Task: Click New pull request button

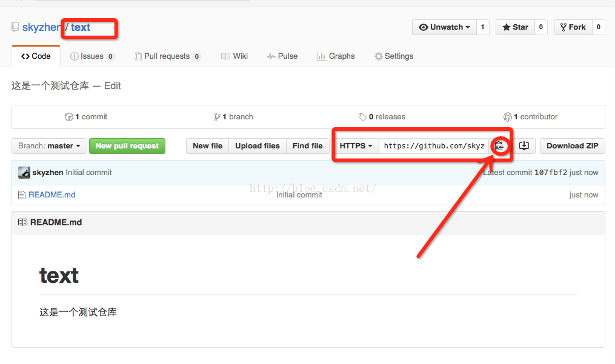Action: 127,146
